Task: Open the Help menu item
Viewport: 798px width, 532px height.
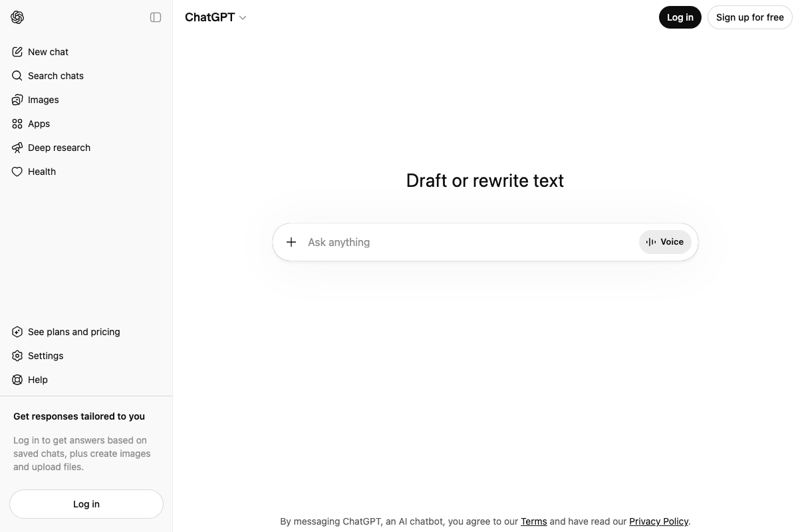Action: (x=86, y=380)
